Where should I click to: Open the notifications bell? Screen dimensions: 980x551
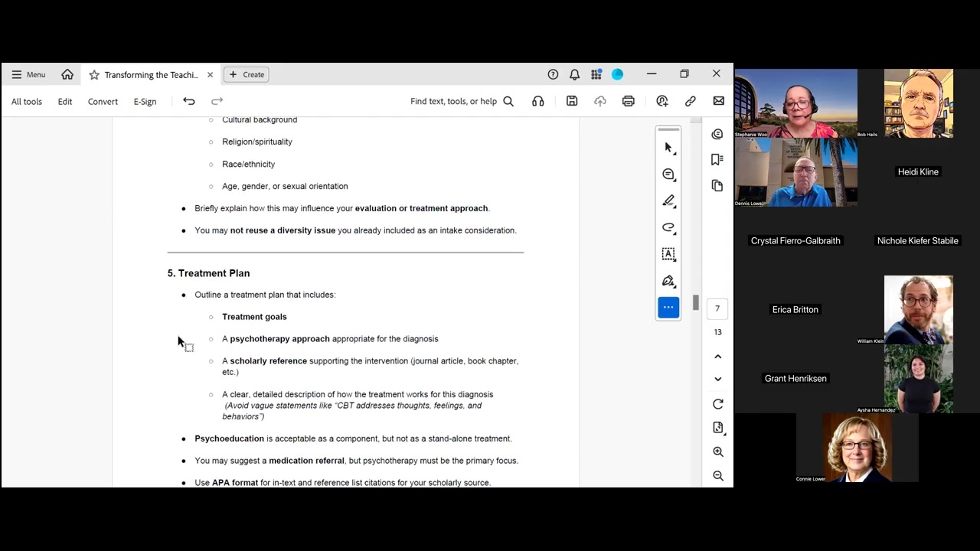point(574,74)
